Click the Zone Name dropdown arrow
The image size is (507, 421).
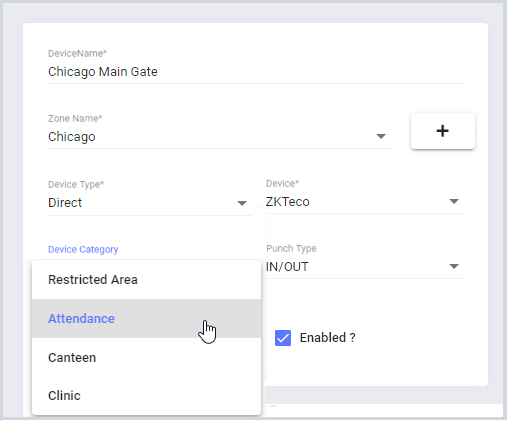pyautogui.click(x=381, y=136)
